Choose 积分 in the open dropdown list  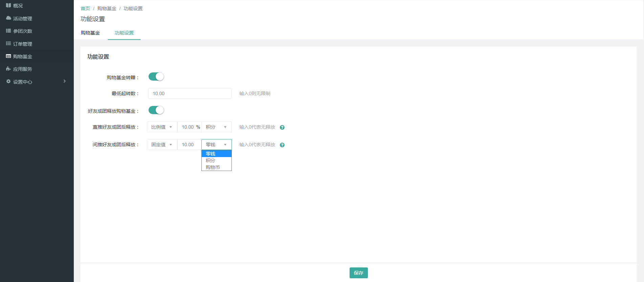[x=210, y=160]
